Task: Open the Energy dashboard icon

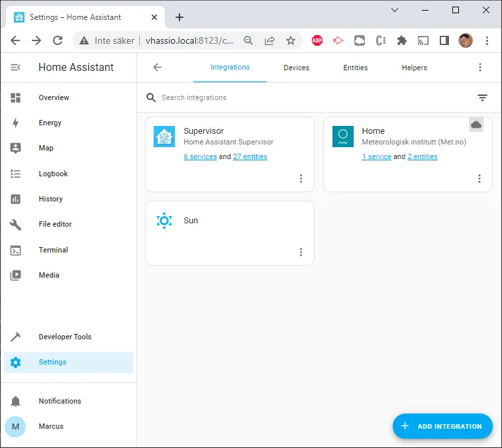Action: [15, 123]
